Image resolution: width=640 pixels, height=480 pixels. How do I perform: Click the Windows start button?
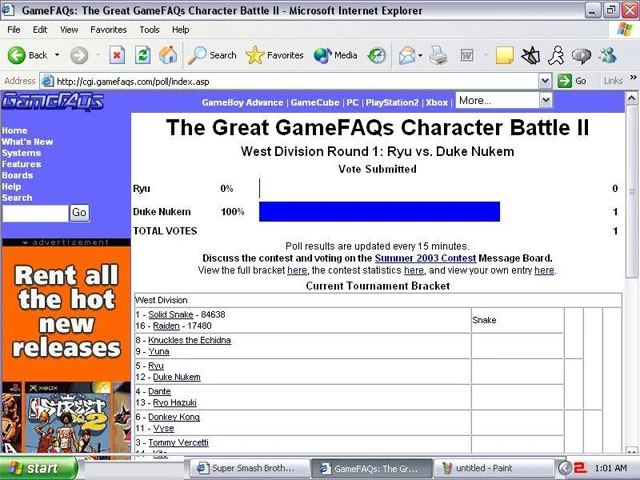click(x=39, y=468)
